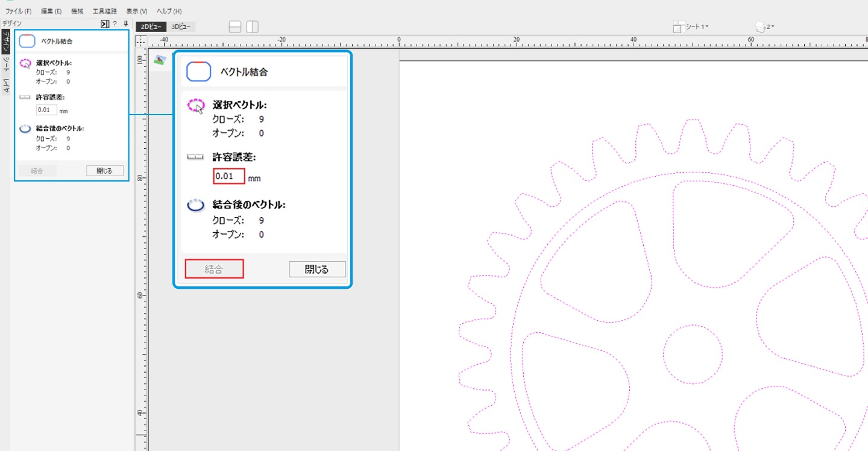
Task: Open the 工具経路 menu
Action: coord(105,11)
